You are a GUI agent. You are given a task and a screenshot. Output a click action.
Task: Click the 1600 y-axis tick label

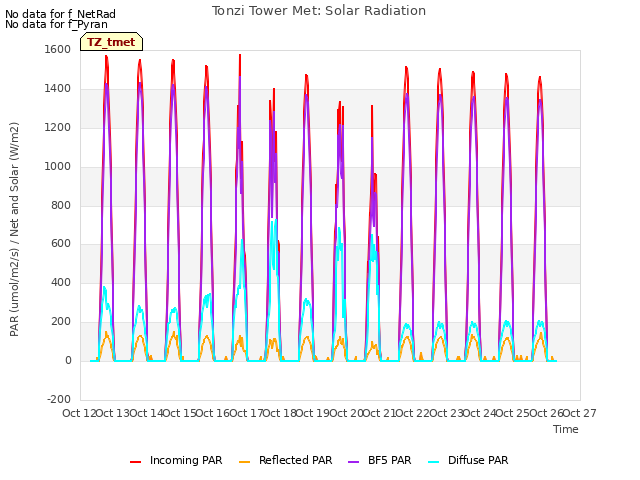58,49
